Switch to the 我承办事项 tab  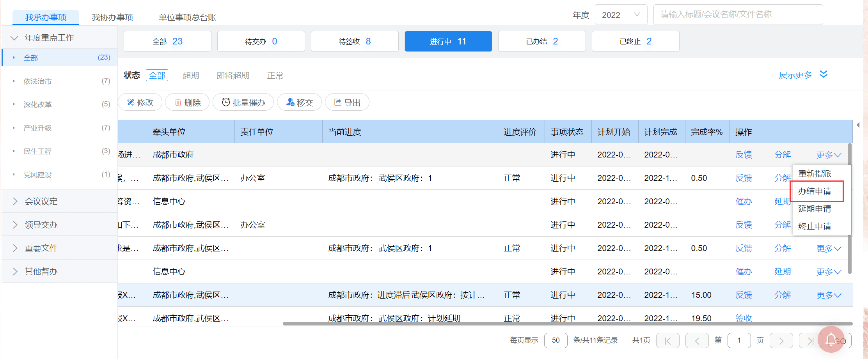click(46, 18)
